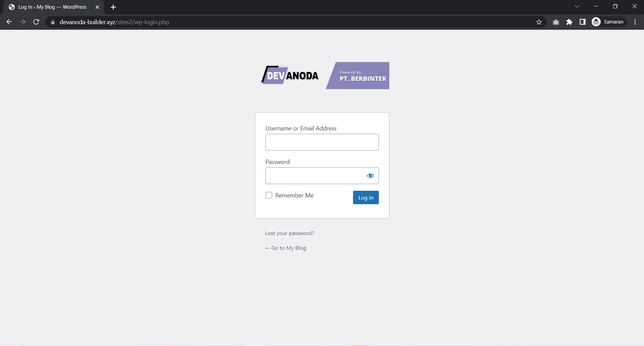Screen dimensions: 644x346
Task: Click the Username or Email Address label
Action: 301,128
